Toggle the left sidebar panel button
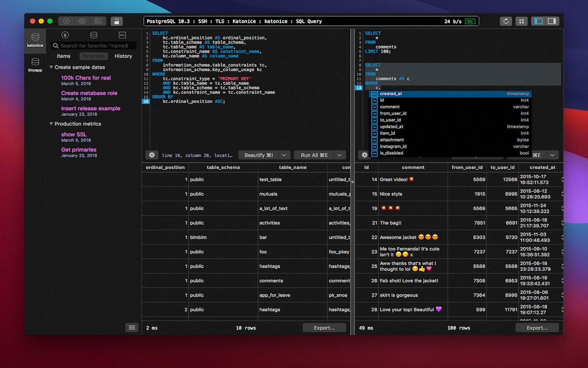588x368 pixels. (x=539, y=21)
